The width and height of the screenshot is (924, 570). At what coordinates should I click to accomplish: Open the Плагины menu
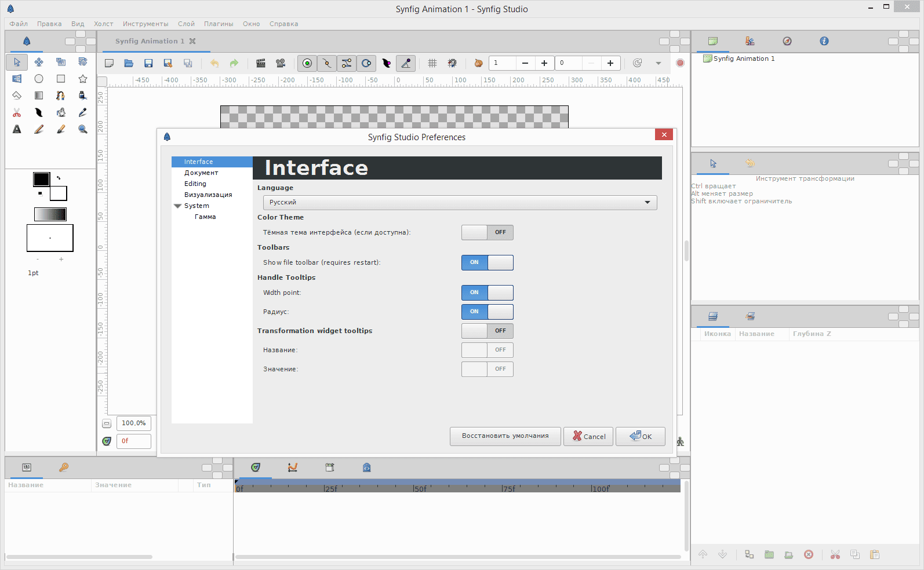219,24
